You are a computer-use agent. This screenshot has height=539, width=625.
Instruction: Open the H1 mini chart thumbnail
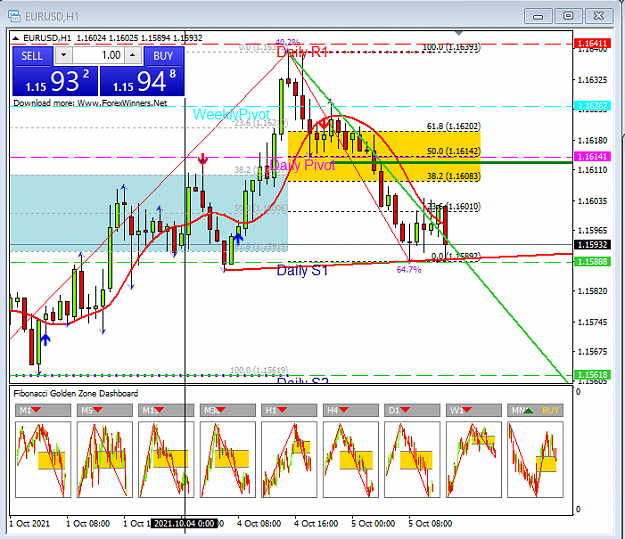coord(289,459)
